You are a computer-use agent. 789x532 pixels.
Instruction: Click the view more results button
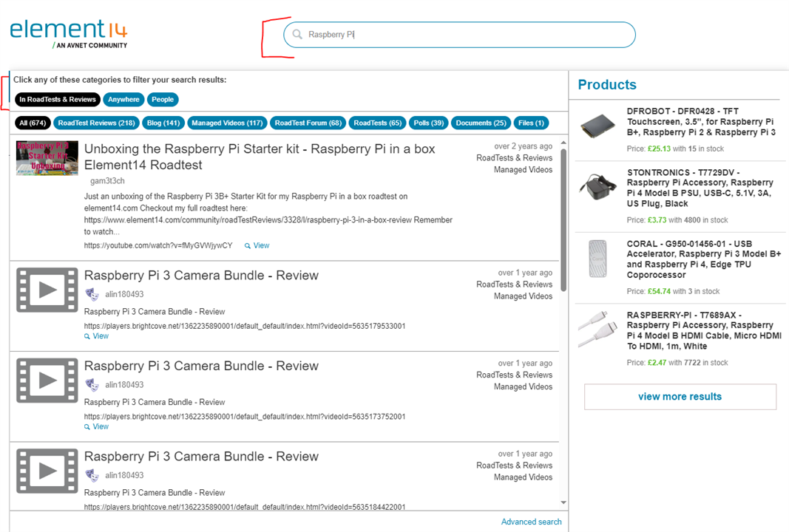(680, 397)
